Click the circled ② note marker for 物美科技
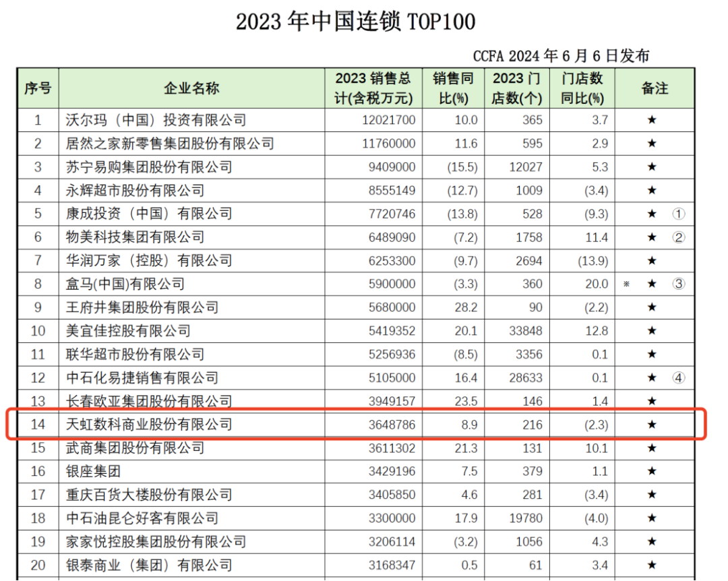728x581 pixels. (x=678, y=237)
